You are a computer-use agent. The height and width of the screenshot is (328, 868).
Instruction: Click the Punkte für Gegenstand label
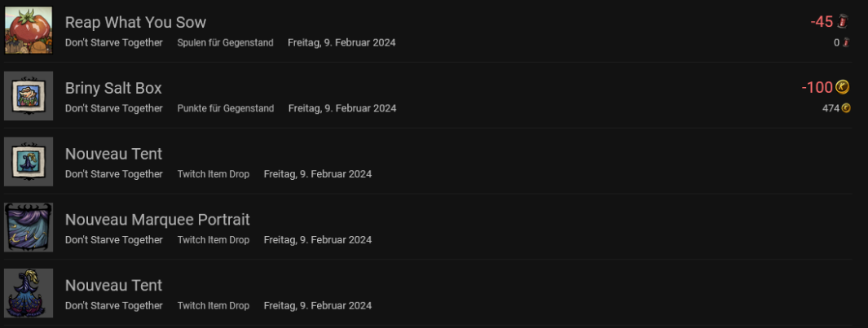pos(226,108)
